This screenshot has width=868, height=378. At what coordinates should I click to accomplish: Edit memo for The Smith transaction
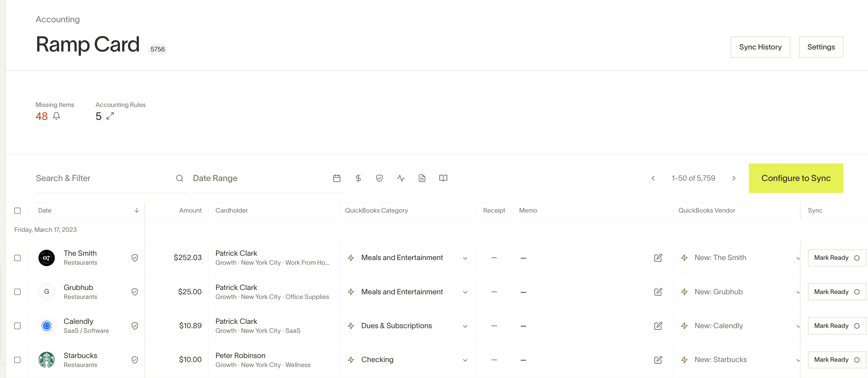(x=658, y=258)
